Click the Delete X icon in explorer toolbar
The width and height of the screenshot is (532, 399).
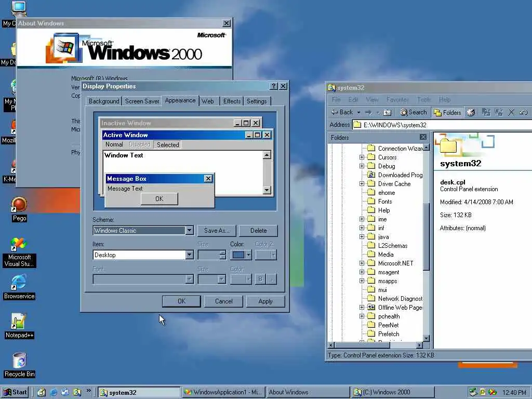pos(511,112)
